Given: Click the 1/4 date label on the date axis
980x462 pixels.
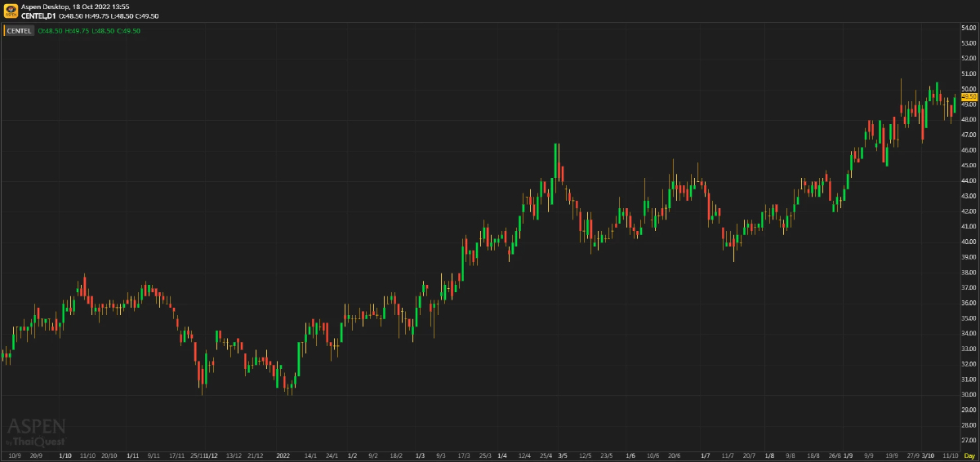Looking at the screenshot, I should (501, 455).
